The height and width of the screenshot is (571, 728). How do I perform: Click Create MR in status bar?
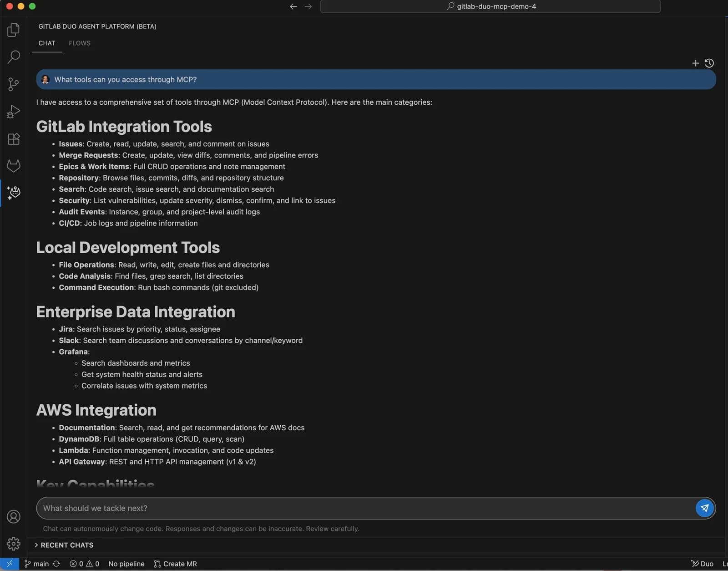click(175, 564)
